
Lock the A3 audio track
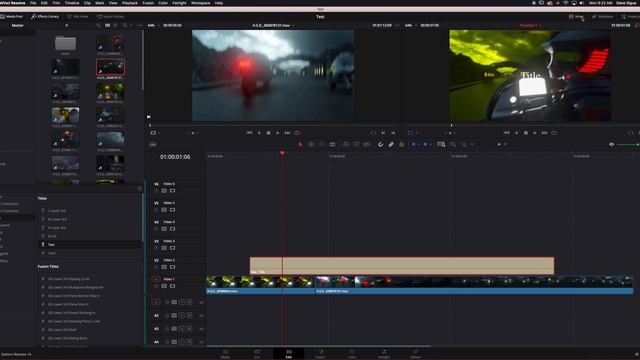(x=167, y=329)
